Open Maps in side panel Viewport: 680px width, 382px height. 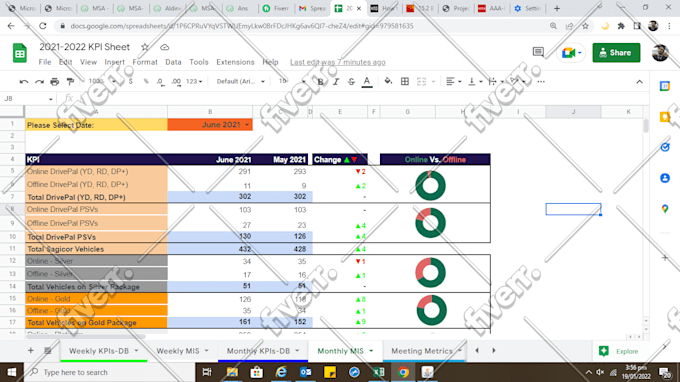[665, 209]
